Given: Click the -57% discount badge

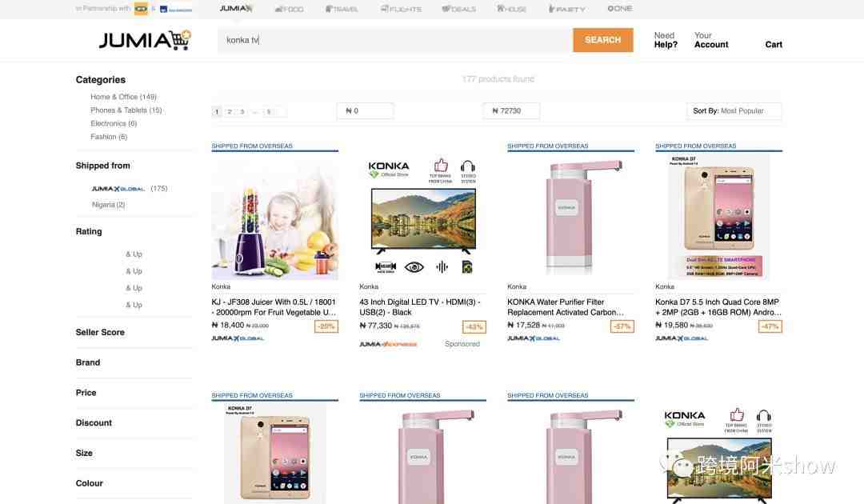Looking at the screenshot, I should [622, 326].
